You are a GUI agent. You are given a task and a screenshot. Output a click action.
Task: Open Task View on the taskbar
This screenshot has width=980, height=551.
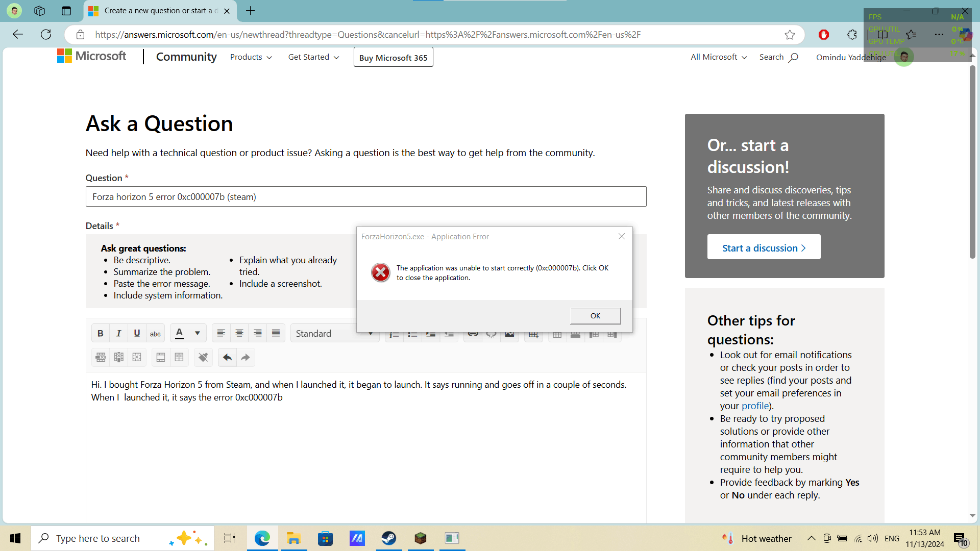click(x=230, y=538)
